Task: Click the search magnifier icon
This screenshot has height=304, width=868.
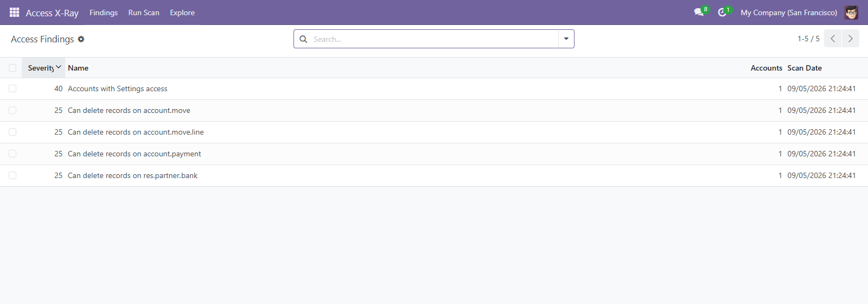Action: [303, 39]
